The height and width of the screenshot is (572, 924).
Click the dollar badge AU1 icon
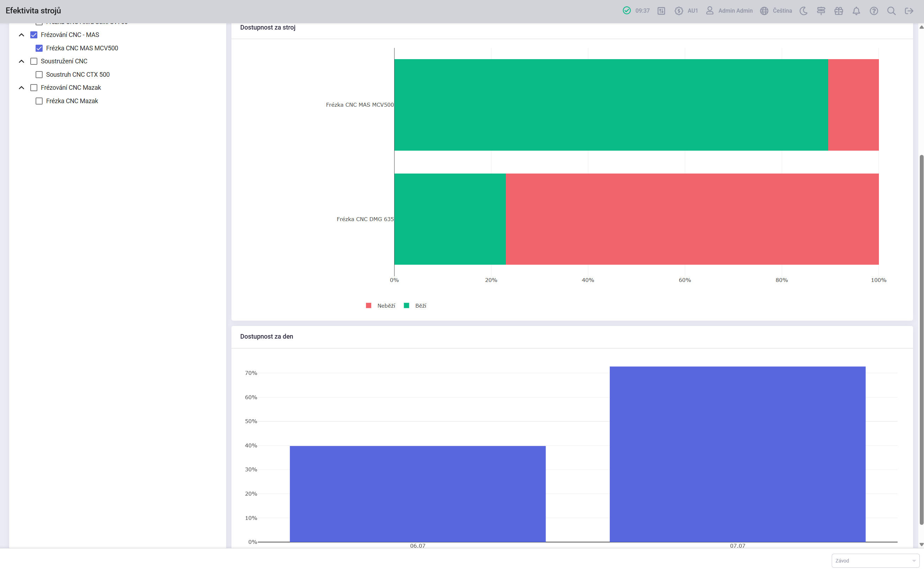679,11
